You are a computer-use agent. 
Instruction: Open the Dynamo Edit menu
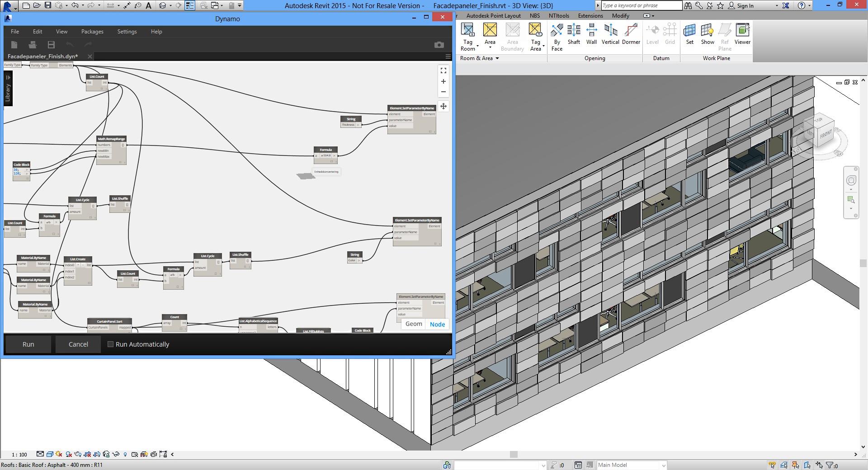pos(38,32)
